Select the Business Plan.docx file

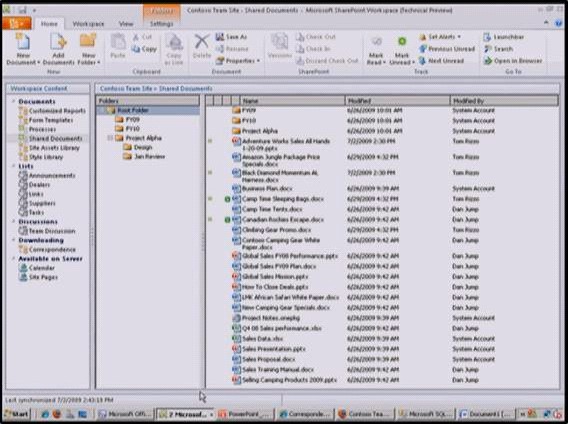pyautogui.click(x=267, y=188)
